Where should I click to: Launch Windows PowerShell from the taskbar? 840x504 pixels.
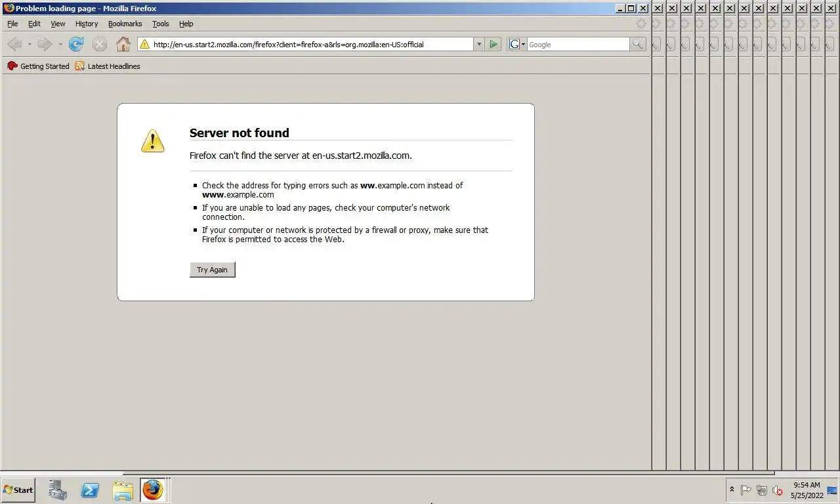(x=90, y=490)
